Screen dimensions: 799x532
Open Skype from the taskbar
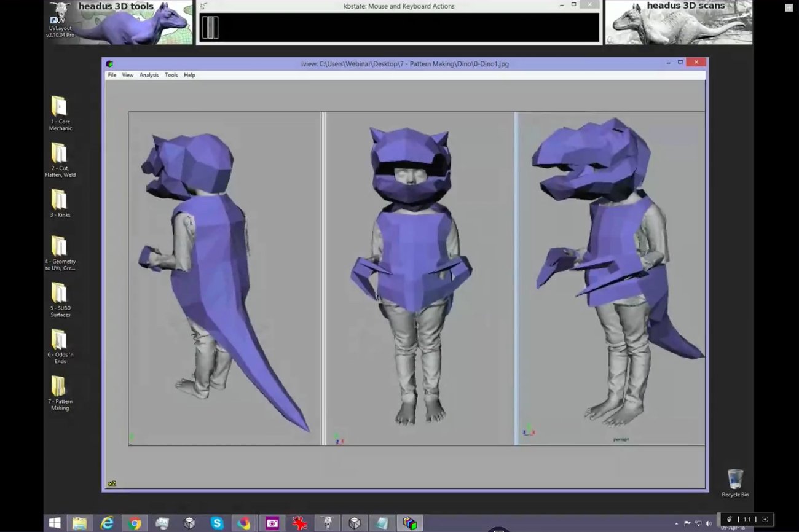pos(217,523)
